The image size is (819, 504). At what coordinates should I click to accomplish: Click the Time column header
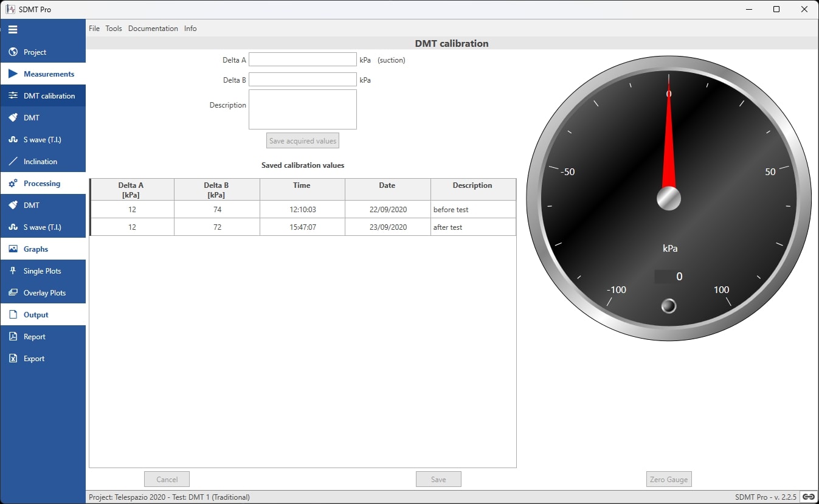tap(302, 190)
